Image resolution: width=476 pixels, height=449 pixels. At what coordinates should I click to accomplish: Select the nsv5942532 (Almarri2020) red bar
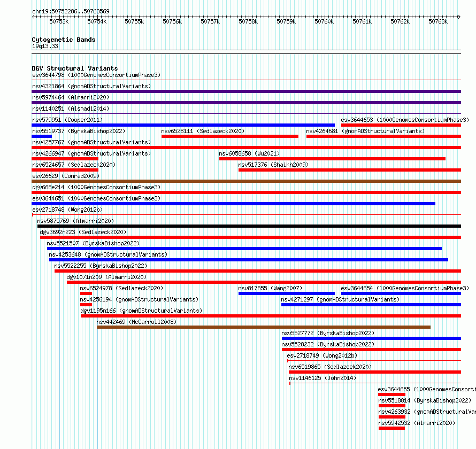pyautogui.click(x=391, y=428)
